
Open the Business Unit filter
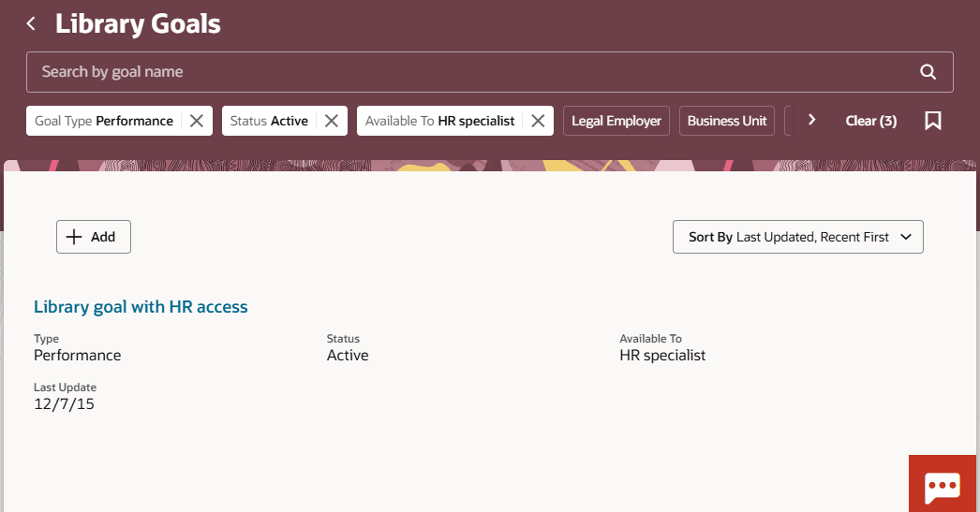pyautogui.click(x=727, y=121)
